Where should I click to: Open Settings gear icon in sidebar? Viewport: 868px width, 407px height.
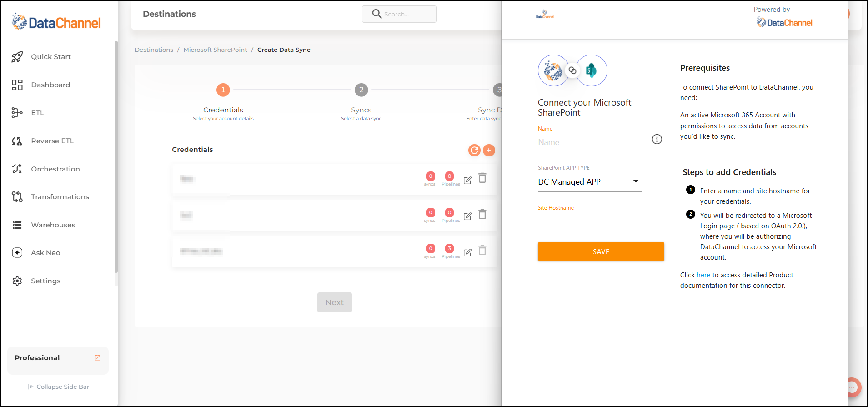point(17,281)
